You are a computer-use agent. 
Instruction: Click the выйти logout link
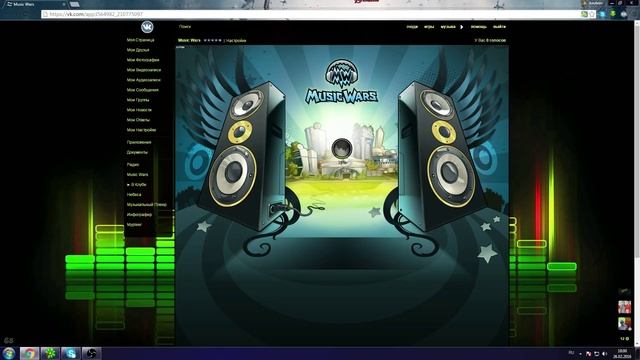point(499,27)
